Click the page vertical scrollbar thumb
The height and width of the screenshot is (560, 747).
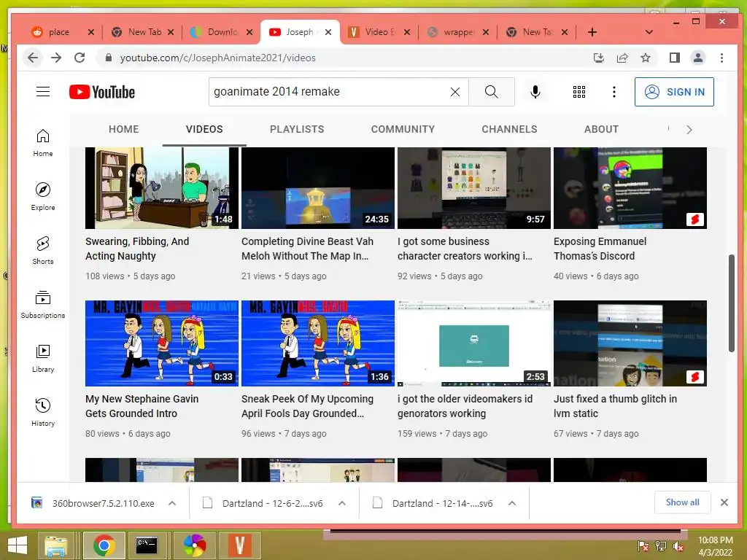coord(731,303)
